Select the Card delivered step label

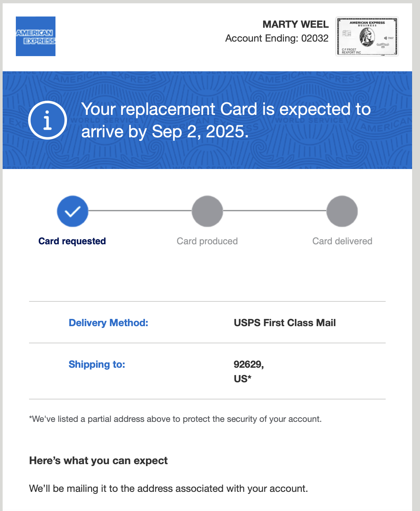click(x=342, y=241)
